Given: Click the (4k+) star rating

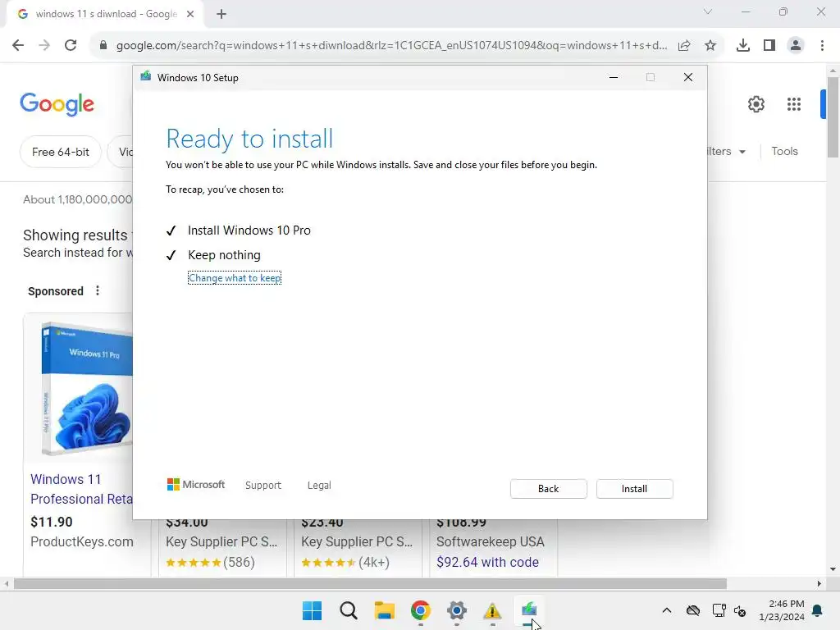Looking at the screenshot, I should click(x=345, y=563).
